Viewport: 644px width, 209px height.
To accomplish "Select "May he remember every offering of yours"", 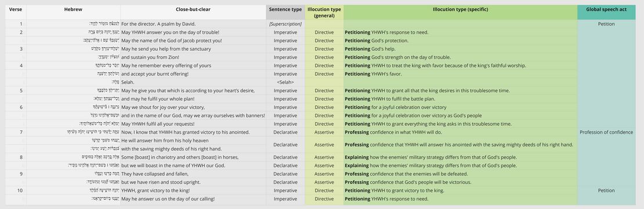I will [166, 65].
